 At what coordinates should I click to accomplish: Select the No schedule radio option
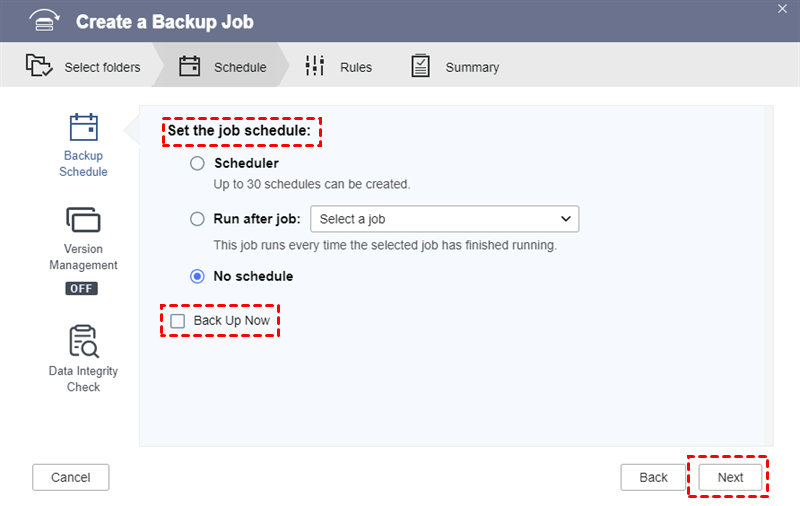click(197, 276)
